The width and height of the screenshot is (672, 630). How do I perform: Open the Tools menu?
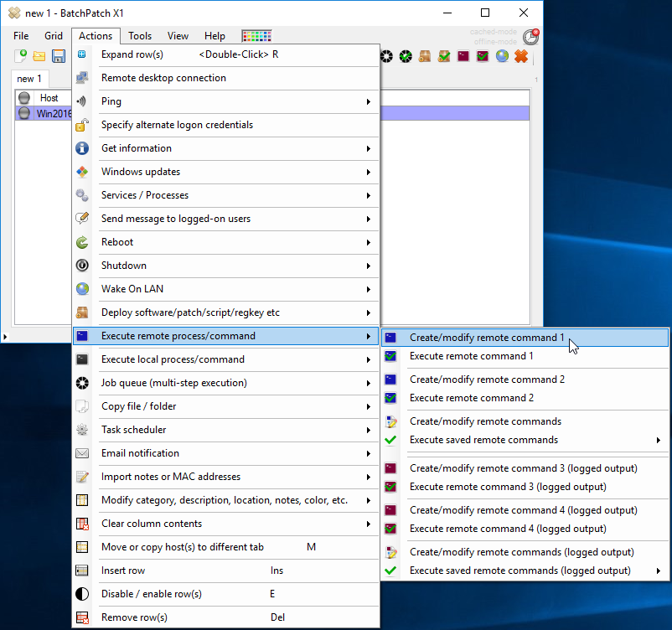140,36
